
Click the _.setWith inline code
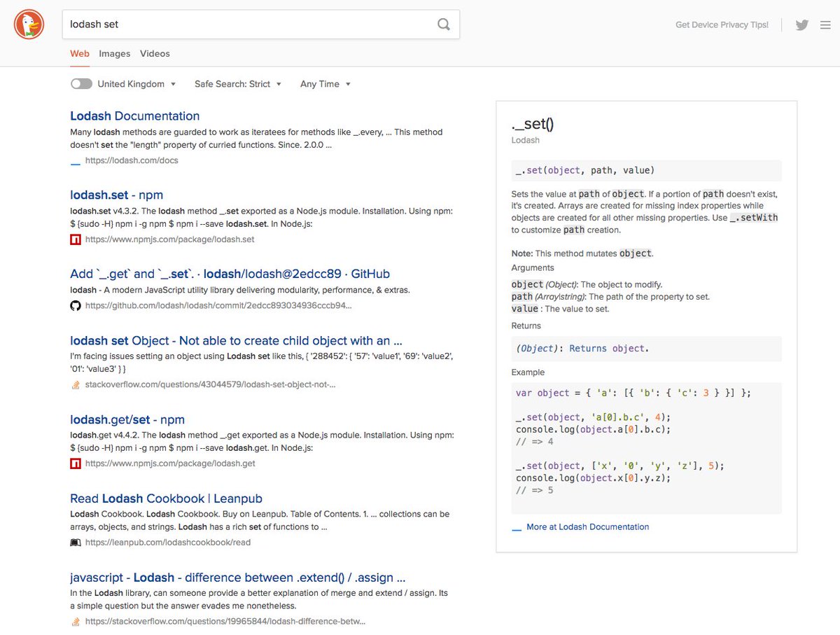click(x=753, y=218)
